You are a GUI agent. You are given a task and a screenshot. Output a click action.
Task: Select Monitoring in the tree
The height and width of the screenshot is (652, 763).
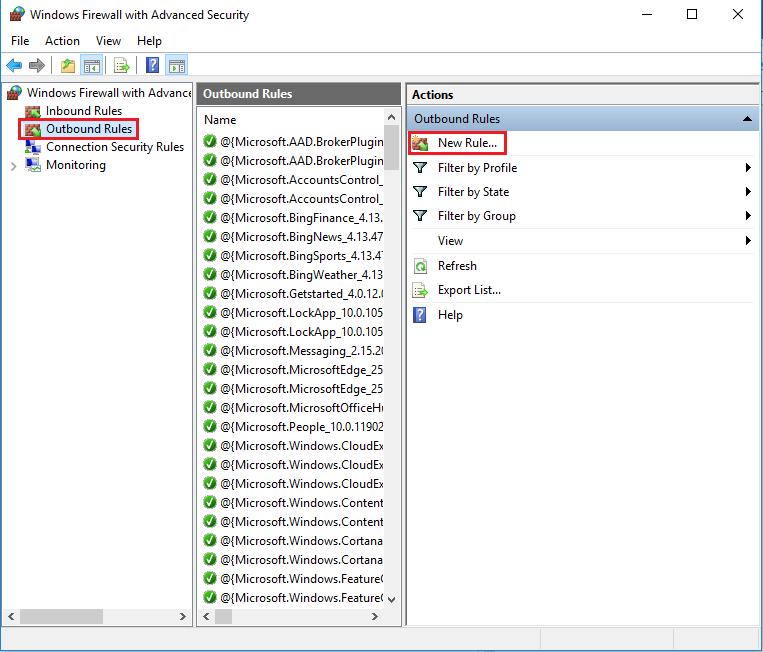click(75, 165)
